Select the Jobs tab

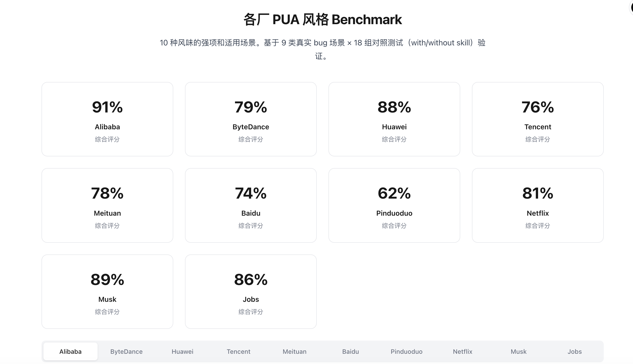tap(574, 351)
